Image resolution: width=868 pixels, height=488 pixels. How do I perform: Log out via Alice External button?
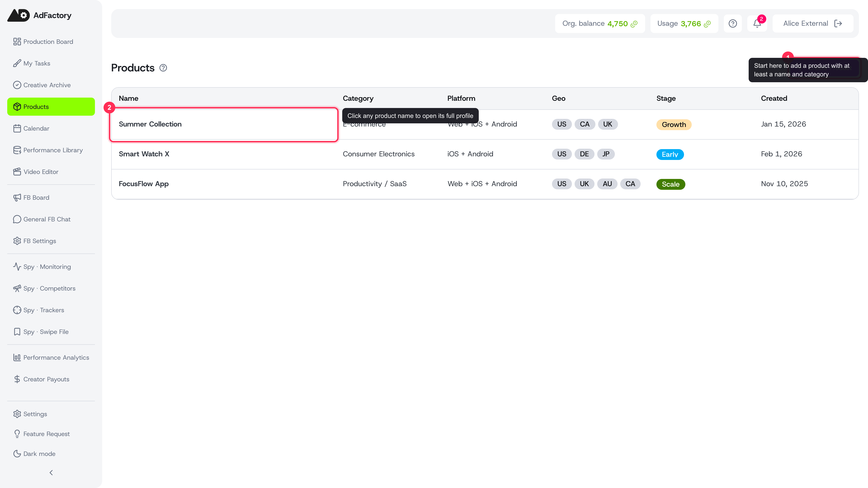[813, 23]
